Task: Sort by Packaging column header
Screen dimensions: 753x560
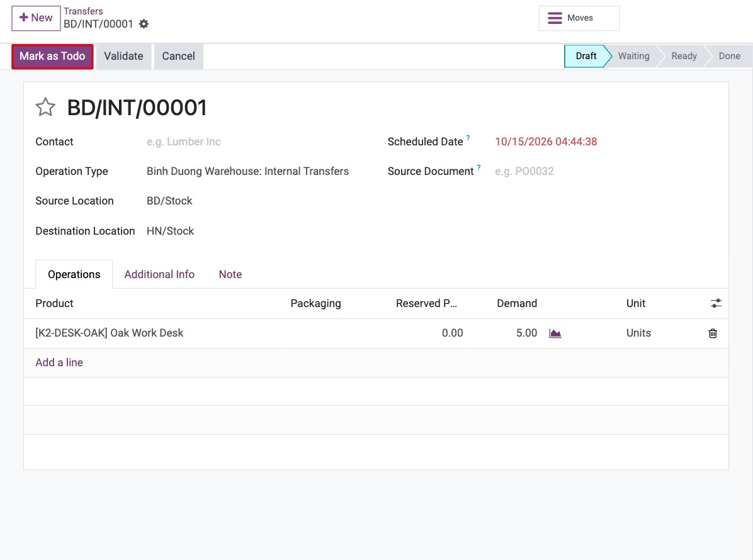Action: click(315, 303)
